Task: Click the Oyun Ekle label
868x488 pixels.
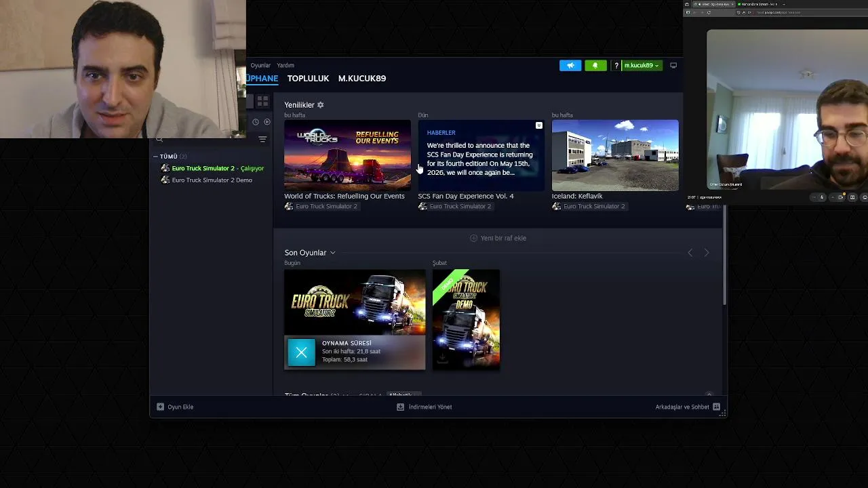Action: (x=180, y=407)
